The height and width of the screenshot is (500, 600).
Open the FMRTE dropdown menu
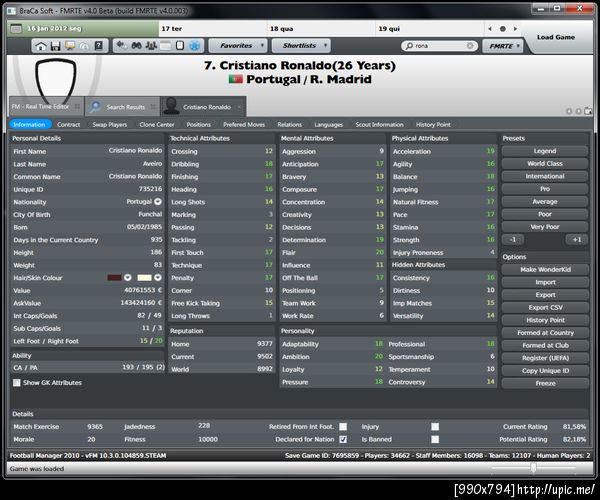[x=502, y=46]
